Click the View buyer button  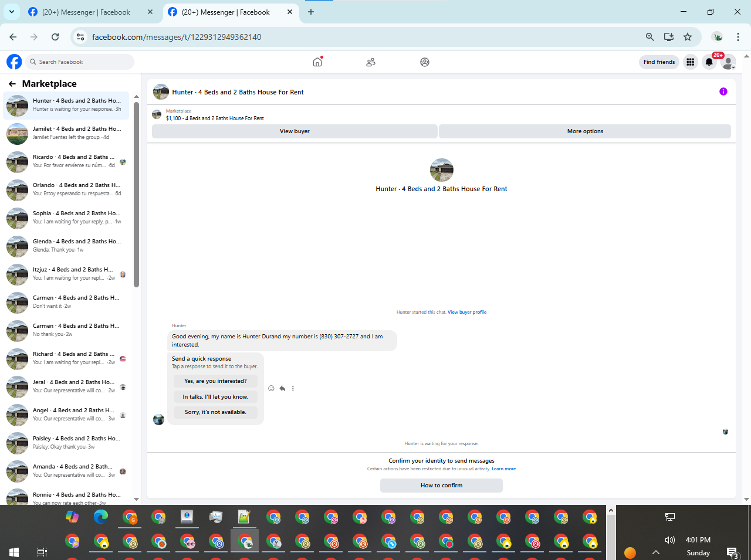click(x=295, y=131)
